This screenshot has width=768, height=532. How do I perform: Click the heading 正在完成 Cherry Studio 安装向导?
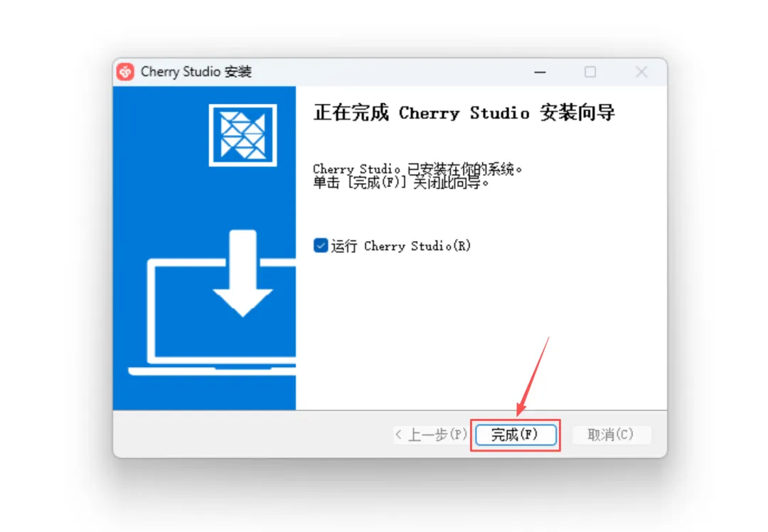(x=464, y=112)
